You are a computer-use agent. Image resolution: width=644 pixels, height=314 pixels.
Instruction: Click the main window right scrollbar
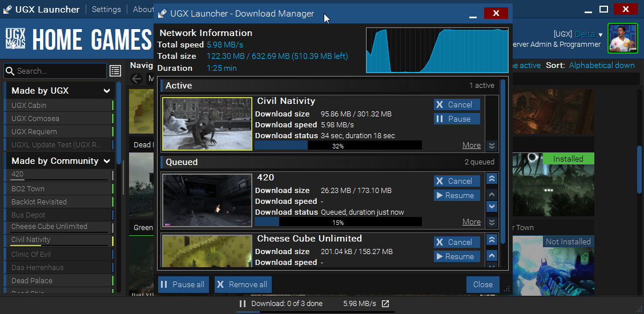point(639,169)
